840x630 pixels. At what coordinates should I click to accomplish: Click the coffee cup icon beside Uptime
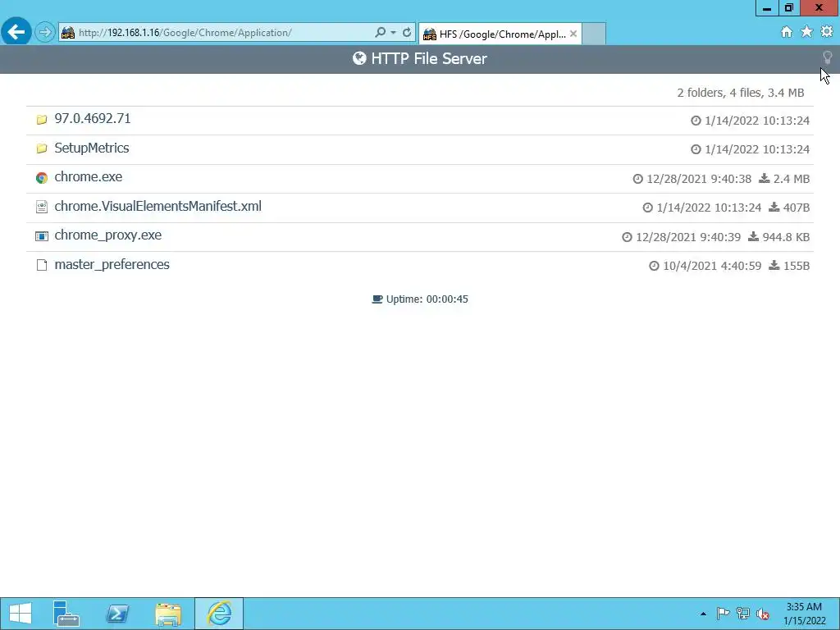coord(377,299)
